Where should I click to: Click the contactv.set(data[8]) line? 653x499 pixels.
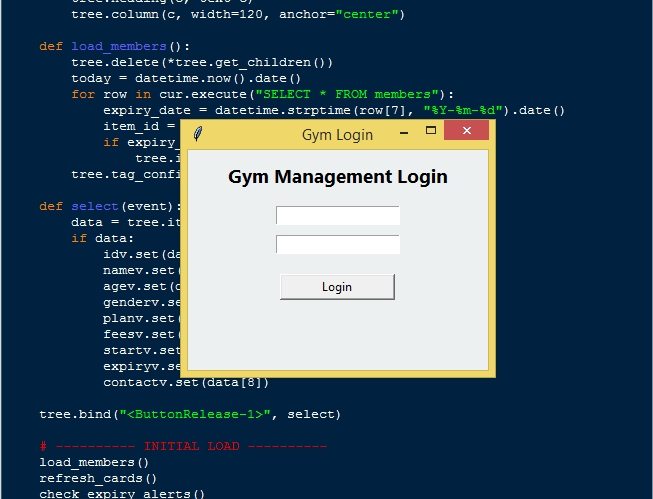pyautogui.click(x=186, y=382)
